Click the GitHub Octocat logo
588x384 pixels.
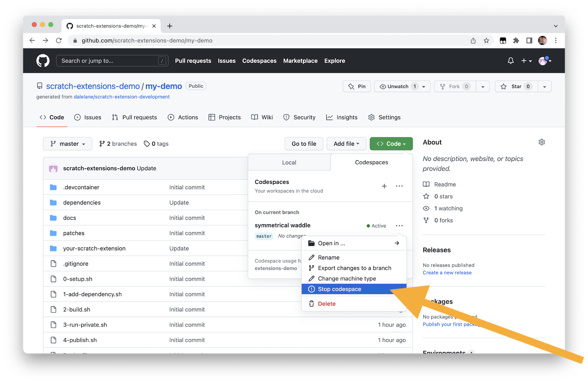tap(43, 61)
